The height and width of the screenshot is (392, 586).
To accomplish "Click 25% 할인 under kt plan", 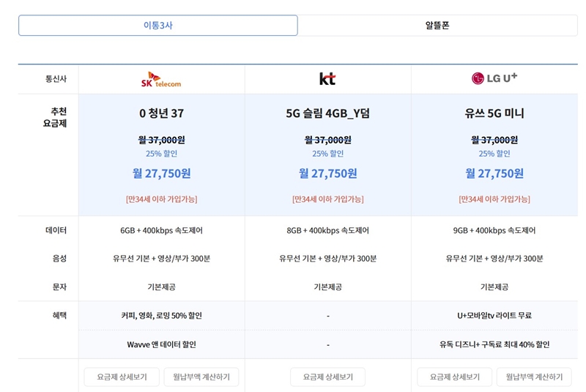I will tap(327, 154).
